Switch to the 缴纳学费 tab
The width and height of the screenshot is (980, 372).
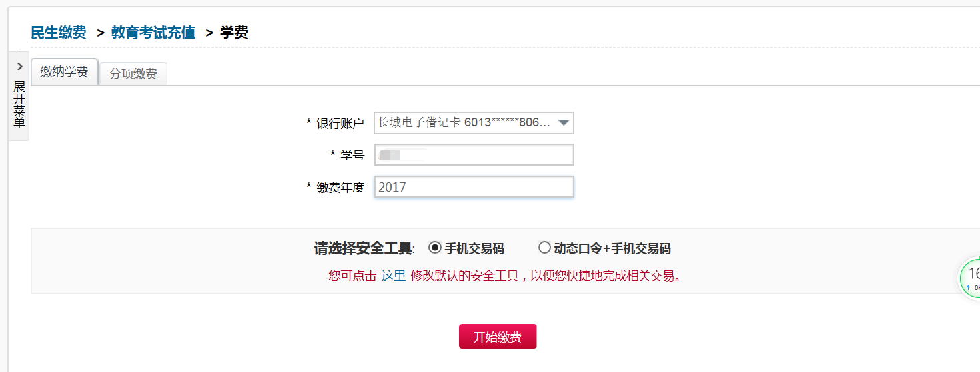(64, 72)
